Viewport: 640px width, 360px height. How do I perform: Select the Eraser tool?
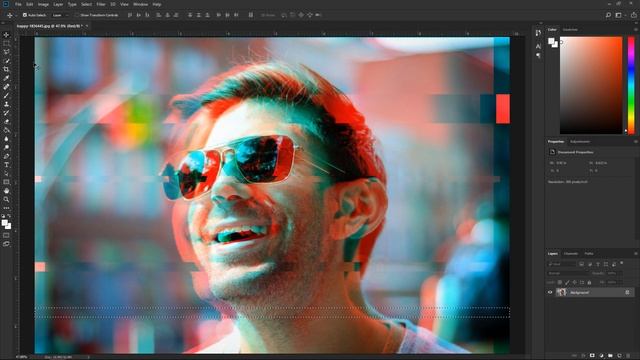coord(6,122)
